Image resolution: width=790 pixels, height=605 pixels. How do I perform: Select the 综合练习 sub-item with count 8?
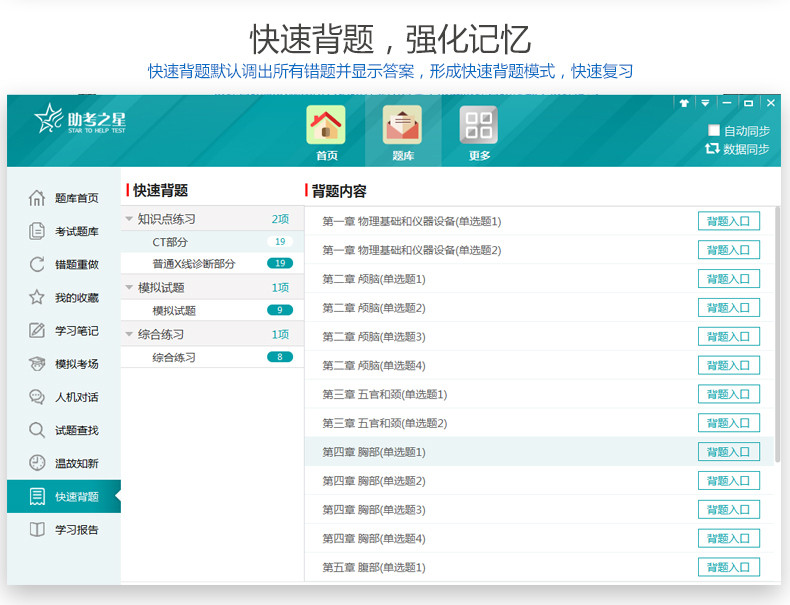coord(213,357)
